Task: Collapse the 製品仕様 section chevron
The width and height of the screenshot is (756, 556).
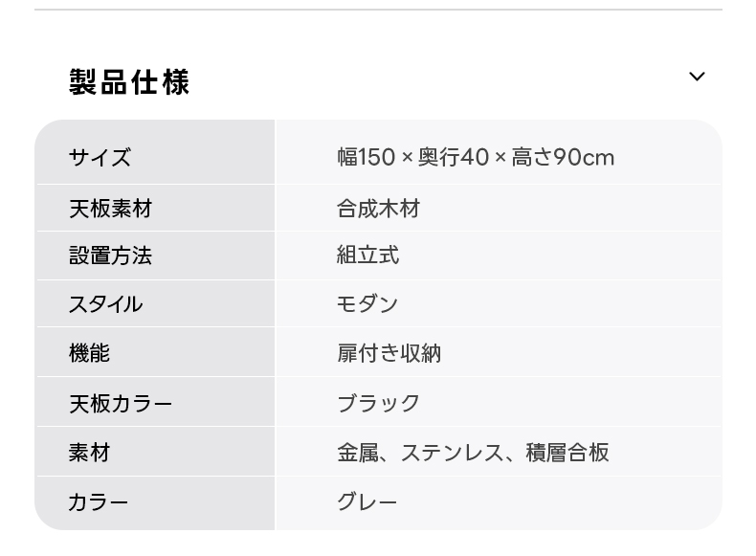Action: click(x=697, y=77)
